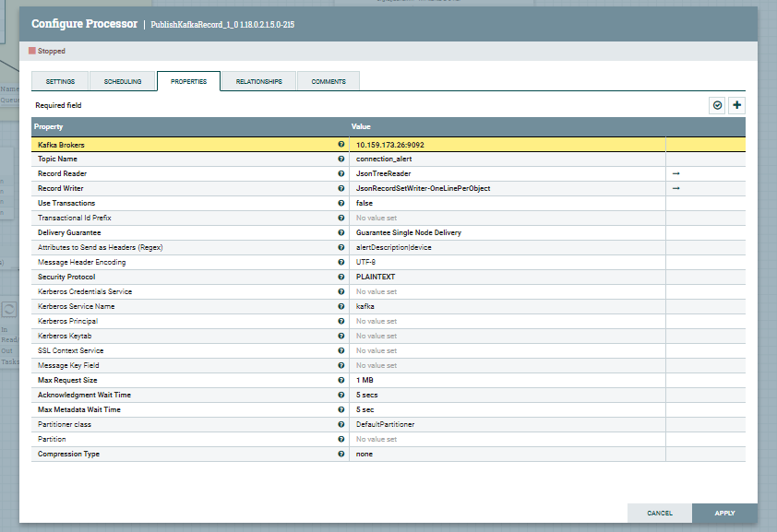Change Use Transactions value false
777x532 pixels.
(508, 203)
